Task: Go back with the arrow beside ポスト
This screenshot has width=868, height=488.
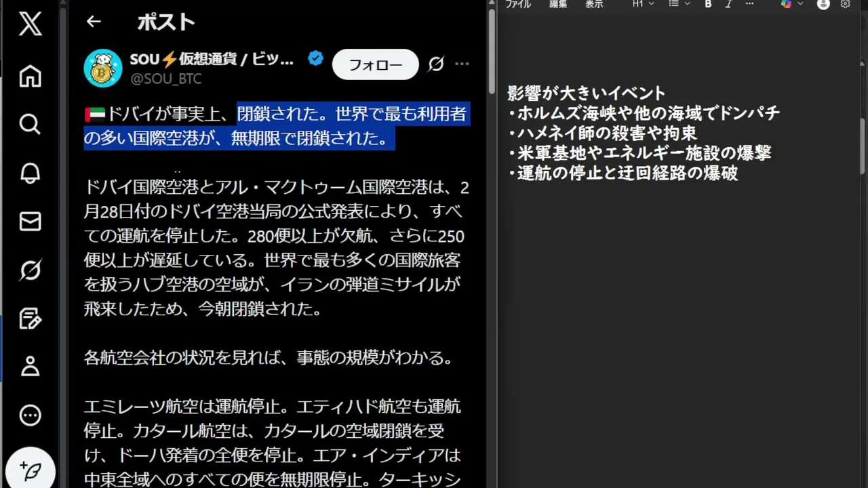Action: click(94, 22)
